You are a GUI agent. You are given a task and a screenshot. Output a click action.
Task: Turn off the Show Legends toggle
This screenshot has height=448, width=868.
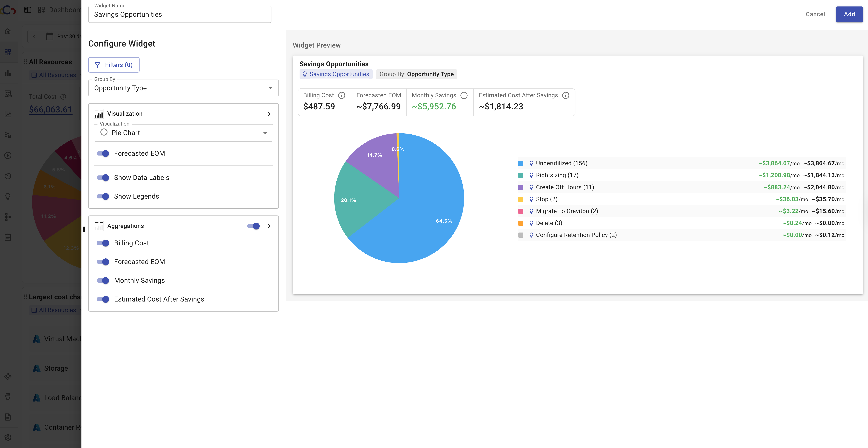point(103,196)
